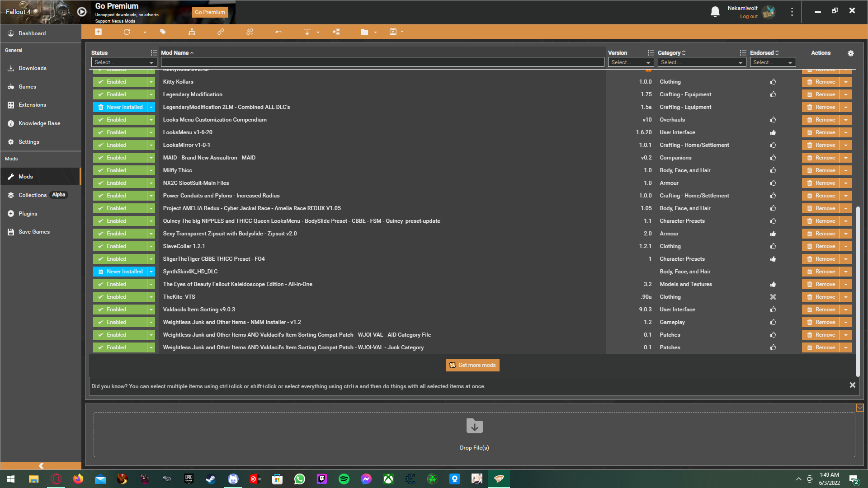Open Downloads in the sidebar
868x488 pixels.
click(x=41, y=68)
